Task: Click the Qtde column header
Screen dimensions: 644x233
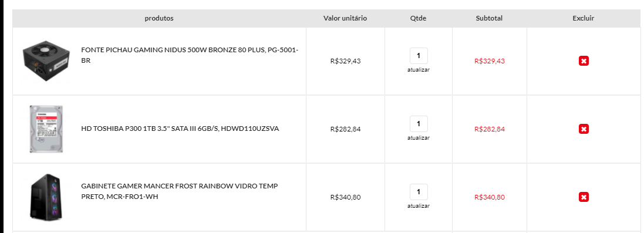Action: click(418, 18)
